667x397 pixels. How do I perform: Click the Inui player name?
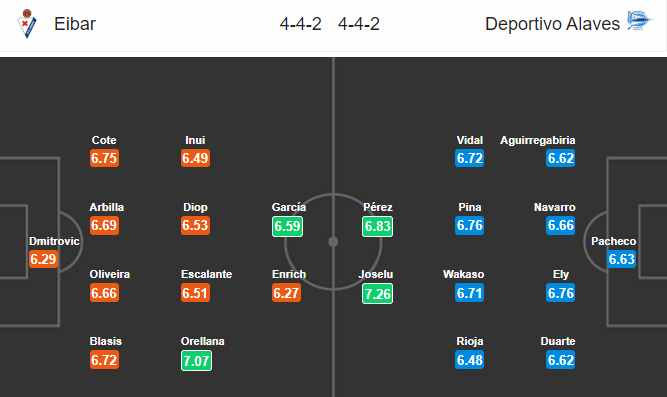point(195,140)
